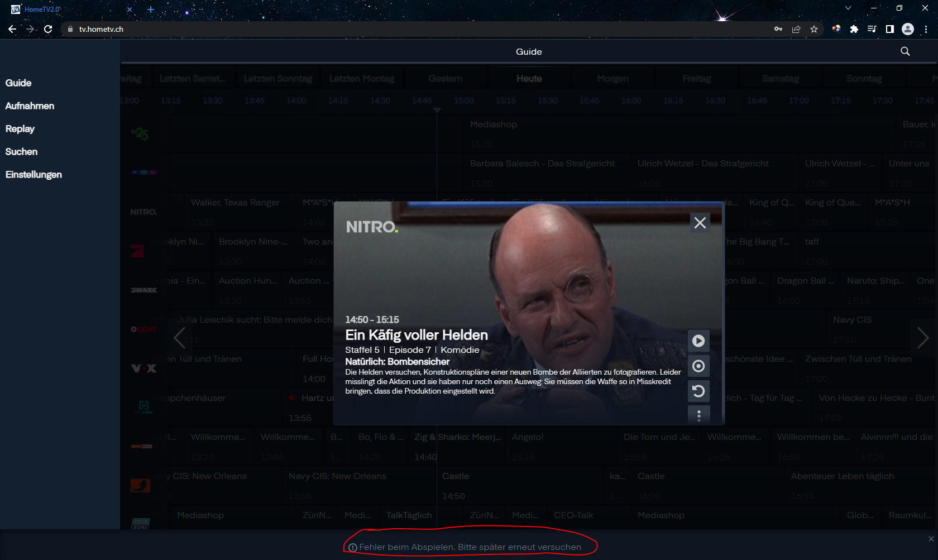The height and width of the screenshot is (560, 938).
Task: Go to previous programme with left chevron
Action: [179, 338]
